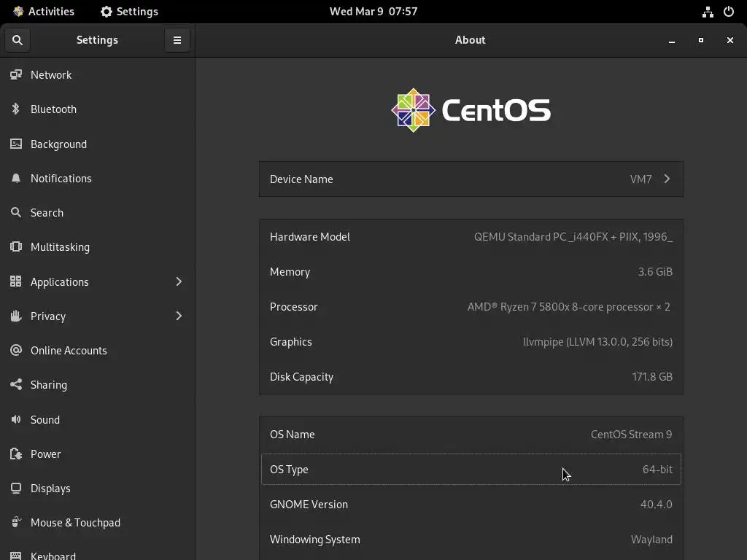This screenshot has height=560, width=747.
Task: Click the Mouse & Touchpad icon
Action: (16, 522)
